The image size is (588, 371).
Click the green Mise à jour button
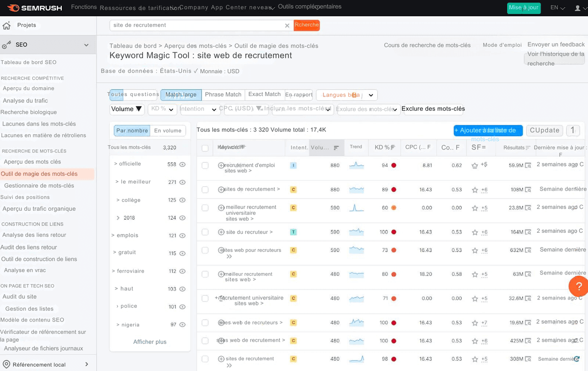(x=524, y=8)
